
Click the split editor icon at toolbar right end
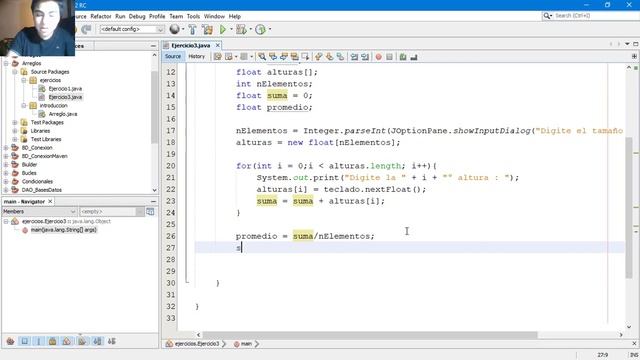(634, 56)
